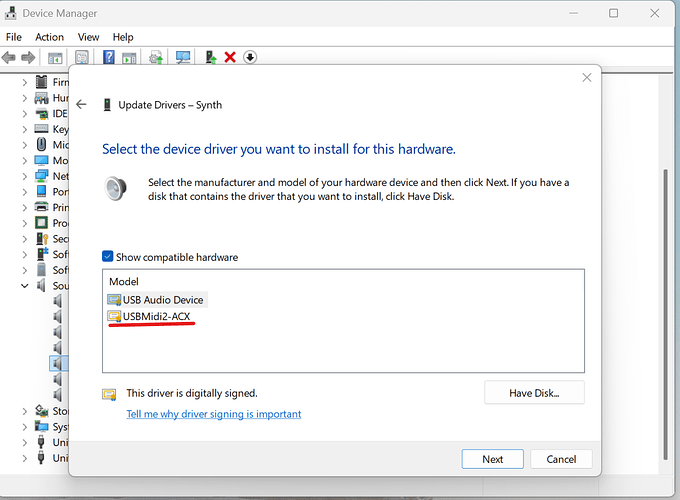Viewport: 680px width, 500px height.
Task: Click the Update driver toolbar icon
Action: 156,57
